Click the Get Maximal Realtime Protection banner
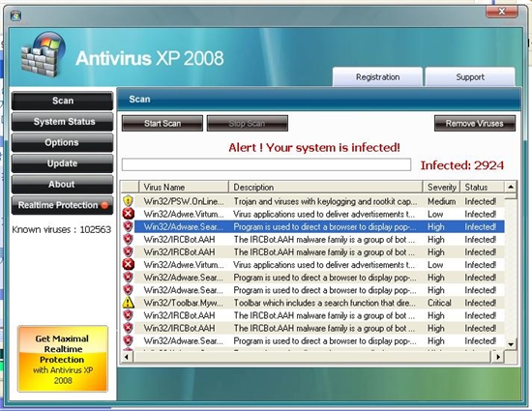 pyautogui.click(x=63, y=359)
